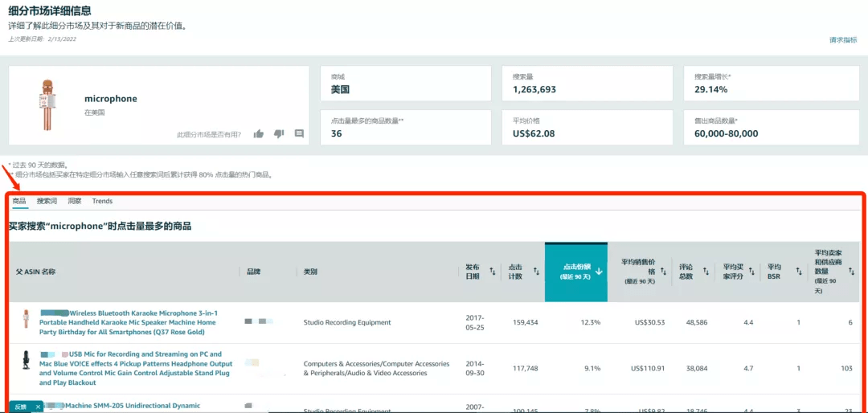Screen dimensions: 868x413
Task: Switch to the 搜索词 tab
Action: pos(47,201)
